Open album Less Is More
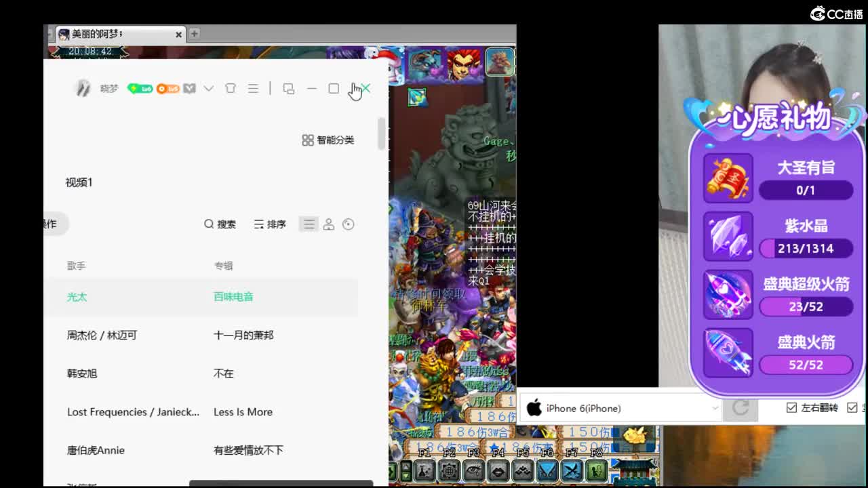 pos(243,412)
